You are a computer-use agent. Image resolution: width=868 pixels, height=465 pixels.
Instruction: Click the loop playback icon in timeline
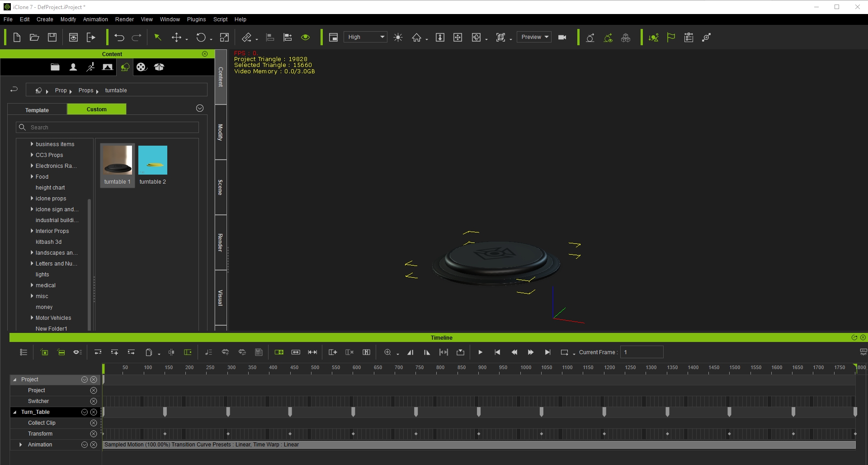coord(564,352)
